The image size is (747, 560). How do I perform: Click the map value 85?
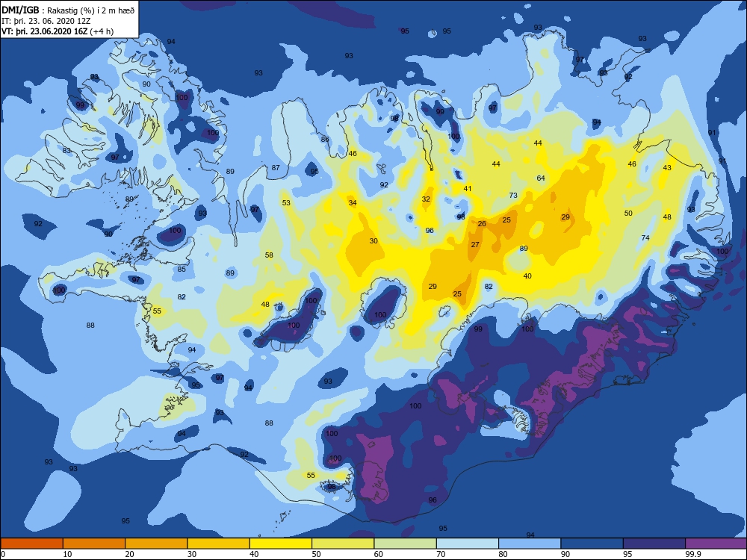tap(182, 270)
